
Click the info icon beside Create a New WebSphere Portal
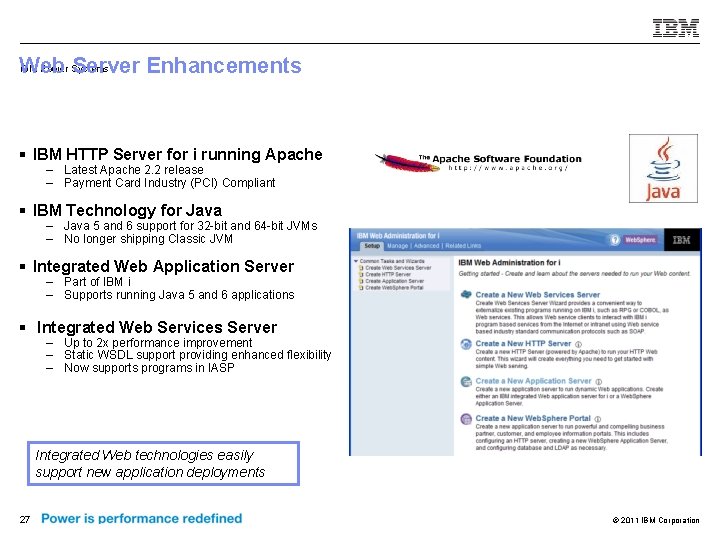point(598,419)
